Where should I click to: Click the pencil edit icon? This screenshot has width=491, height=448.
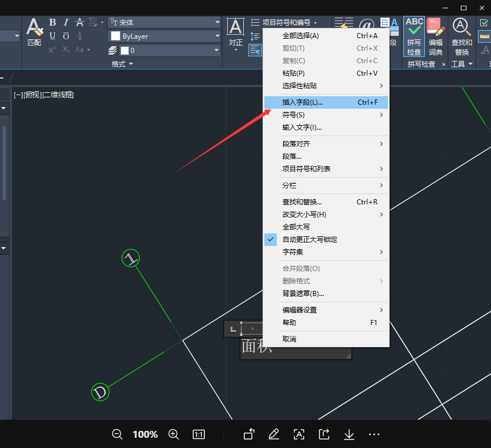tap(274, 434)
